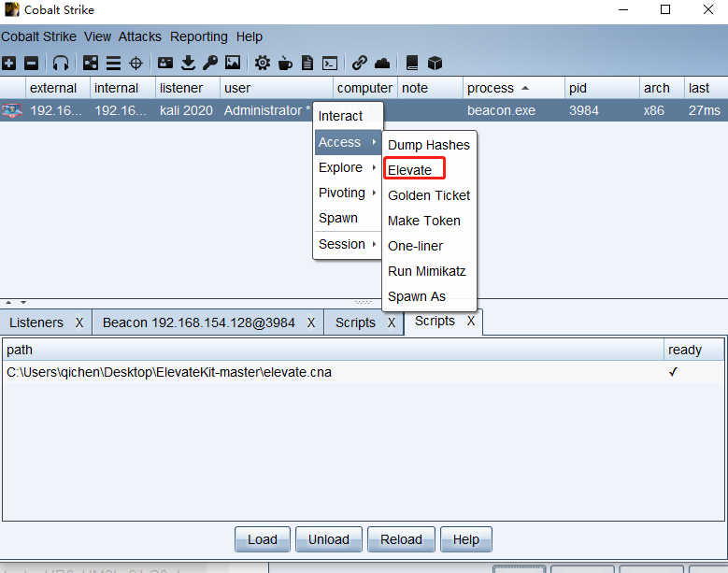Select Make Token in the submenu
The width and height of the screenshot is (728, 573).
[429, 221]
